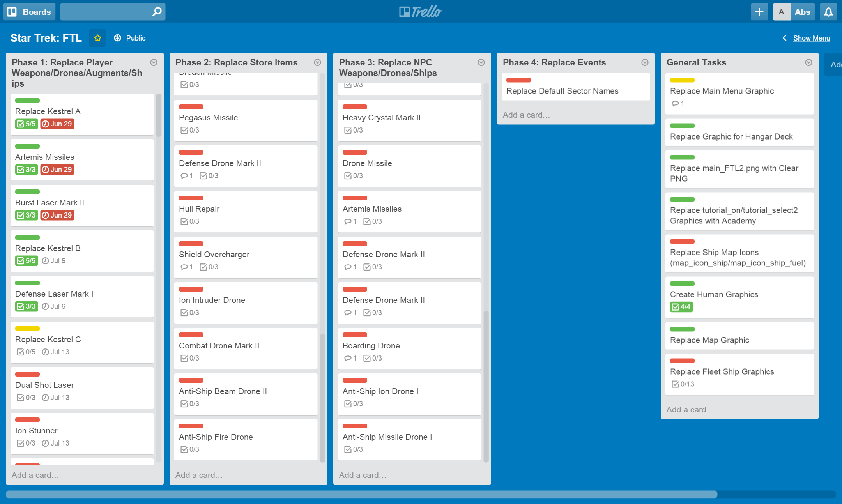Screen dimensions: 842x504
Task: Click 3/3 checklist badge on Phase 1 Artemis Missiles
Action: pos(27,170)
